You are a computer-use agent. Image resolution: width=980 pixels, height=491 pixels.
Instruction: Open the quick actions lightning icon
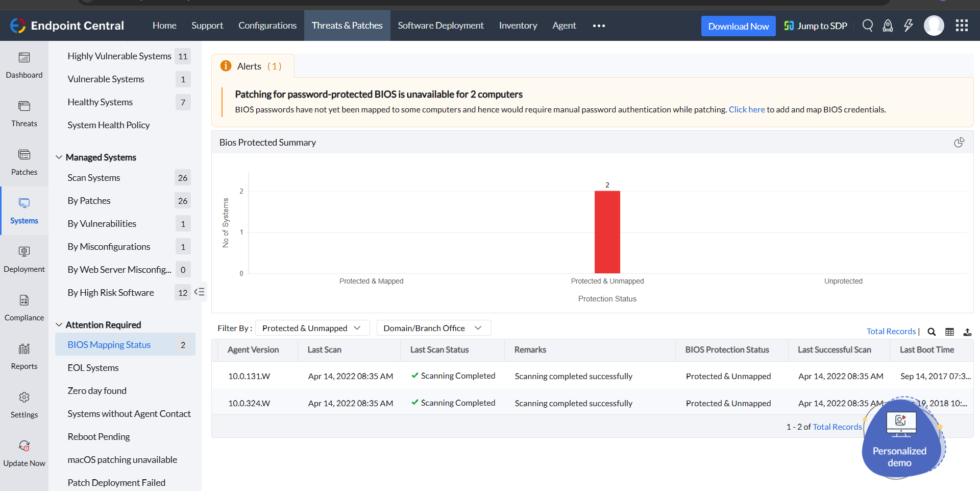[908, 26]
